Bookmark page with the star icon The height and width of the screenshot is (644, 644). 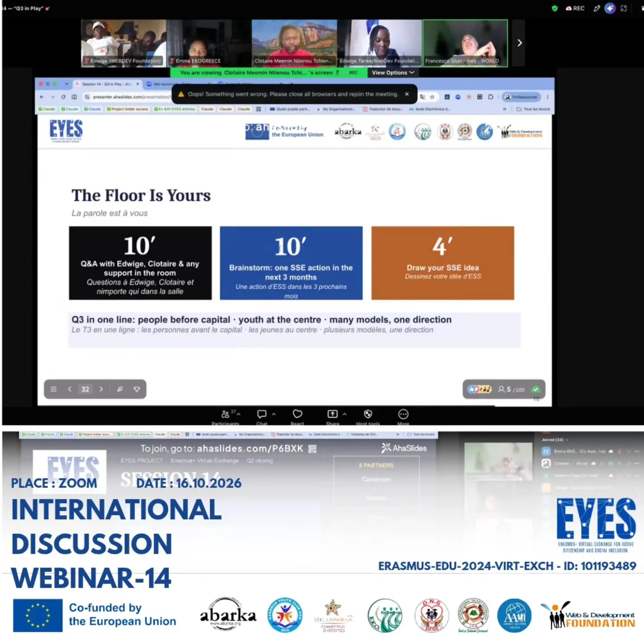point(432,97)
